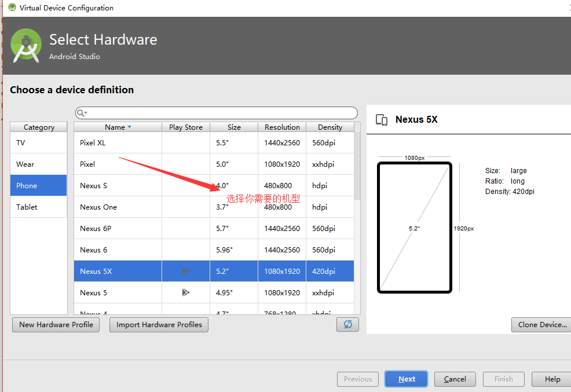
Task: Select the Tablet category
Action: 39,207
